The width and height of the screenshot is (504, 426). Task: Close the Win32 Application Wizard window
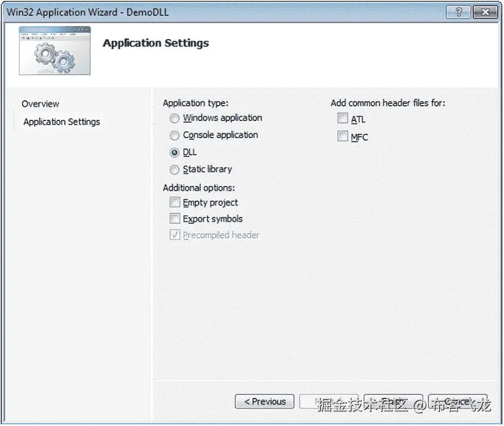pyautogui.click(x=485, y=12)
